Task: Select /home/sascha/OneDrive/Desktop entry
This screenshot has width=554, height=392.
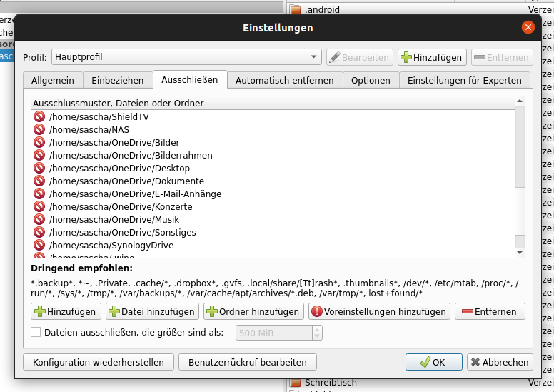Action: [x=273, y=168]
